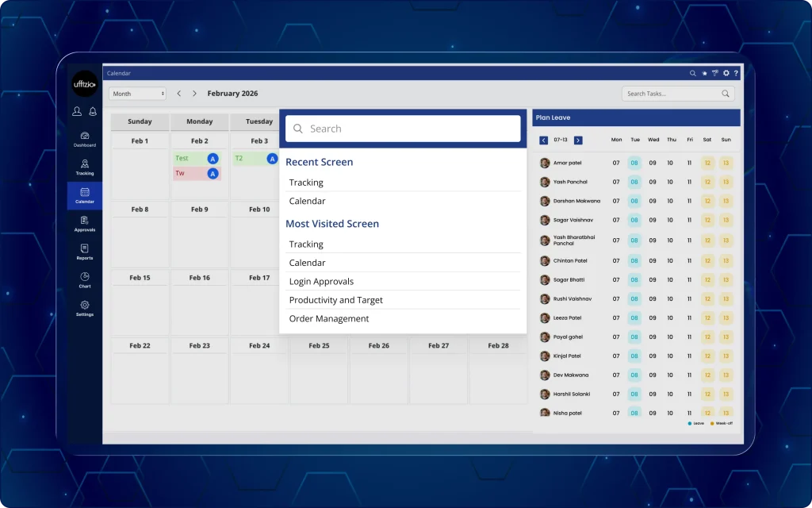
Task: Click week-off day 12 for Yash Panchal
Action: pyautogui.click(x=707, y=182)
